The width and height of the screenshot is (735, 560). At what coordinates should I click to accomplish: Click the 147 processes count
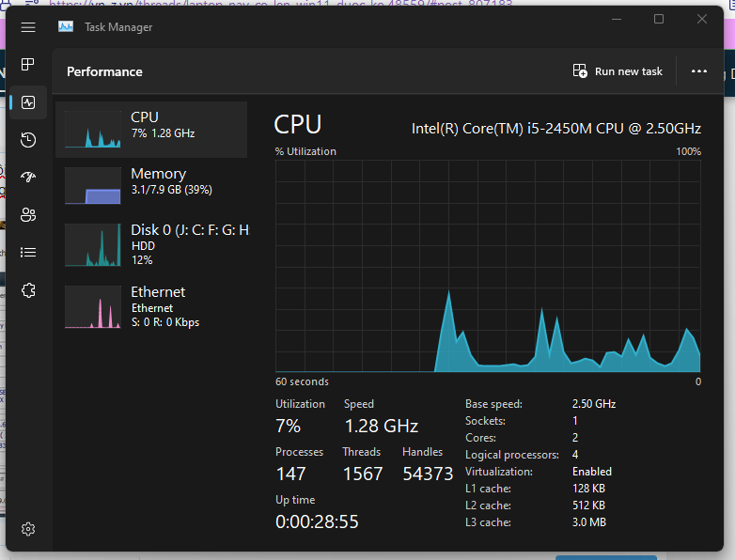click(290, 474)
